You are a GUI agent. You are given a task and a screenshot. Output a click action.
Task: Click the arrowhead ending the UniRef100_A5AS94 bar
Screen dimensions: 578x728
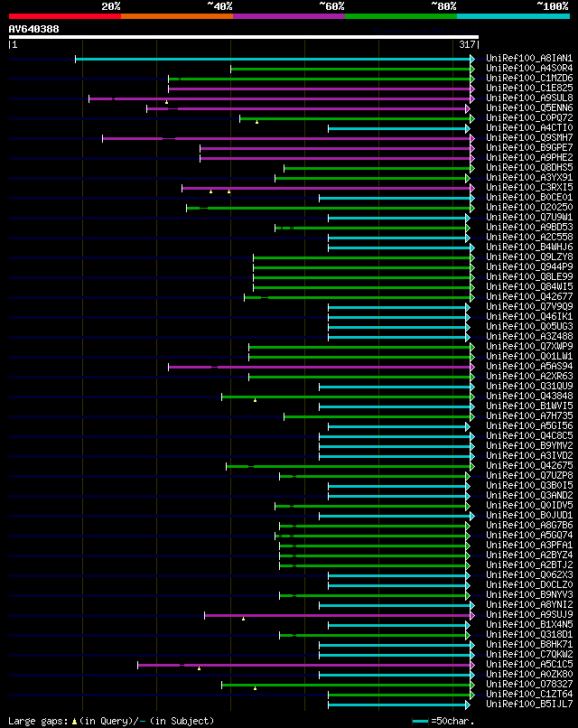472,368
